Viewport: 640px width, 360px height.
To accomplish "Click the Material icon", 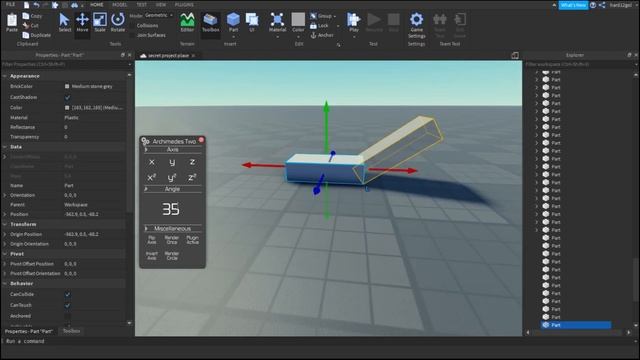I will click(x=277, y=19).
